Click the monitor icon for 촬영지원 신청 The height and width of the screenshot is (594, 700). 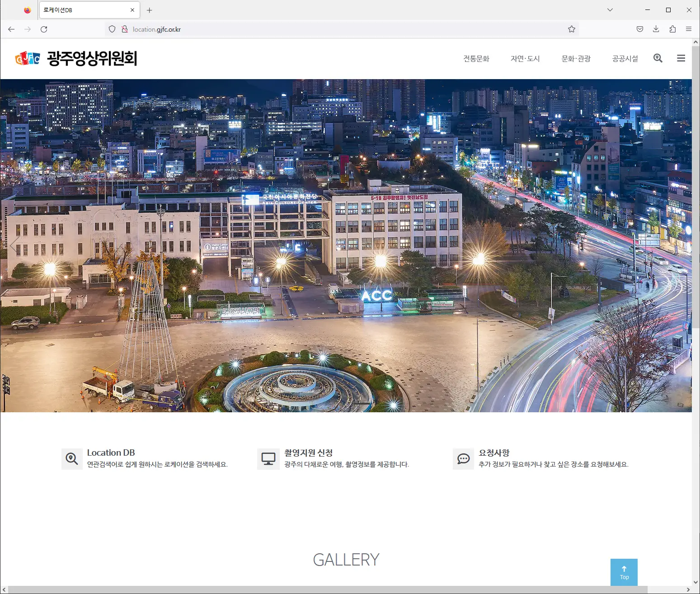tap(268, 459)
